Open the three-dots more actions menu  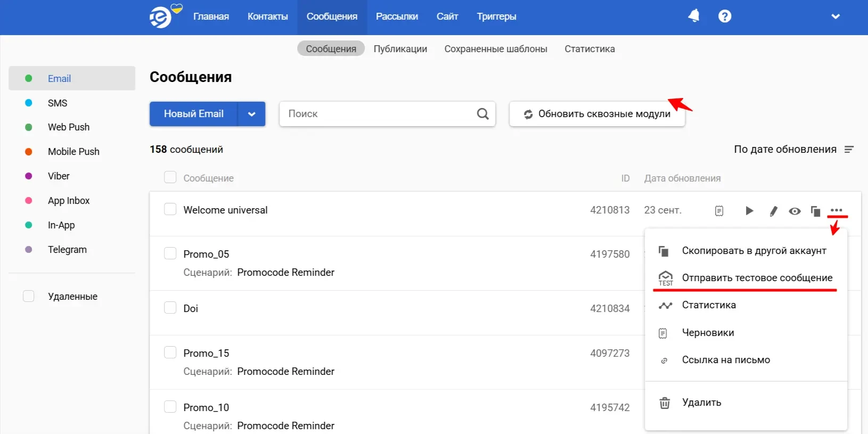[836, 210]
